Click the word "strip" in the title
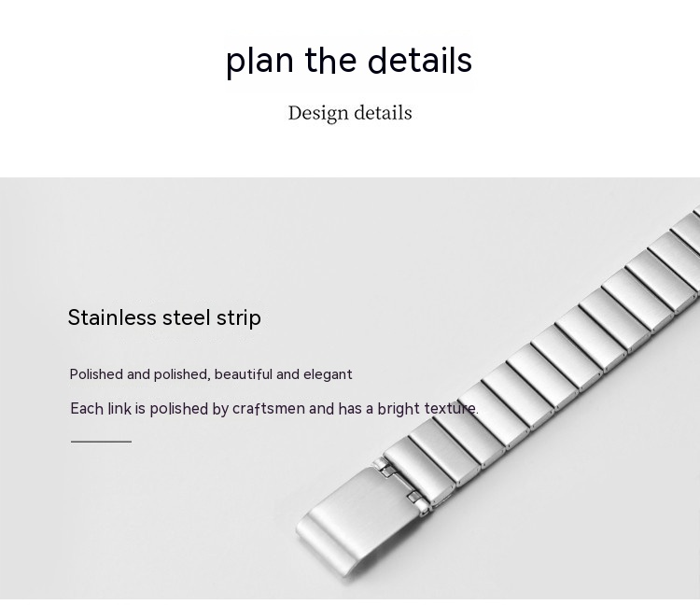Viewport: 700px width, 605px height. (x=238, y=318)
